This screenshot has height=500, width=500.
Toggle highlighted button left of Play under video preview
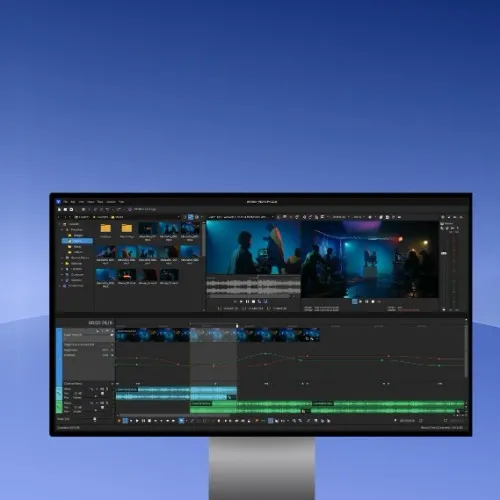pos(355,302)
